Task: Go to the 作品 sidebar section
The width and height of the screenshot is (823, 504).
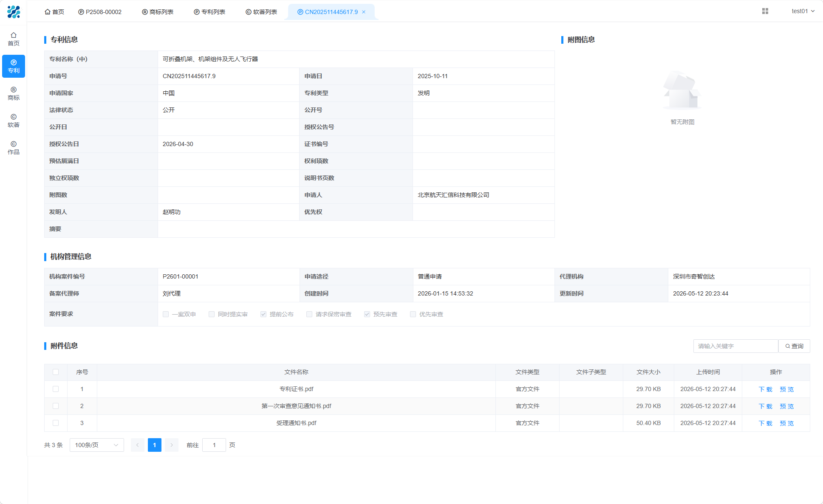Action: pos(14,148)
